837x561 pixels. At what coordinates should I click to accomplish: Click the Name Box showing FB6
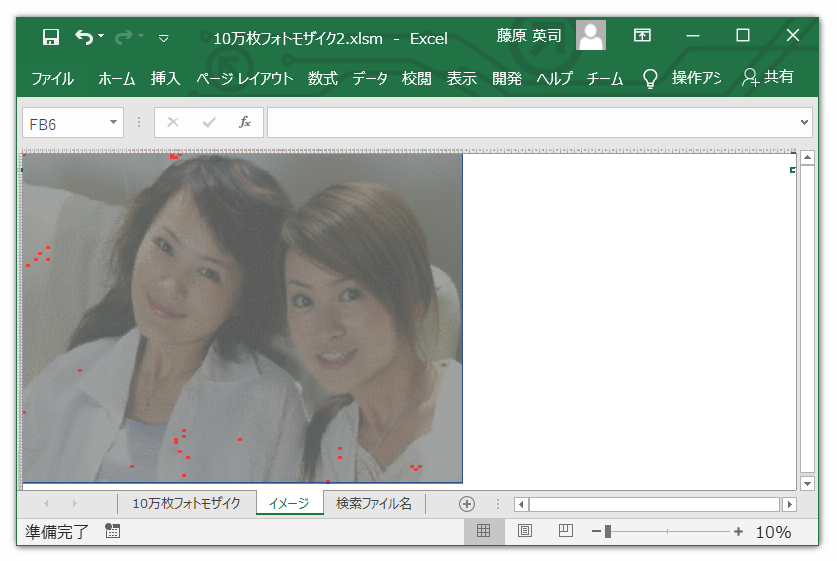pos(65,123)
